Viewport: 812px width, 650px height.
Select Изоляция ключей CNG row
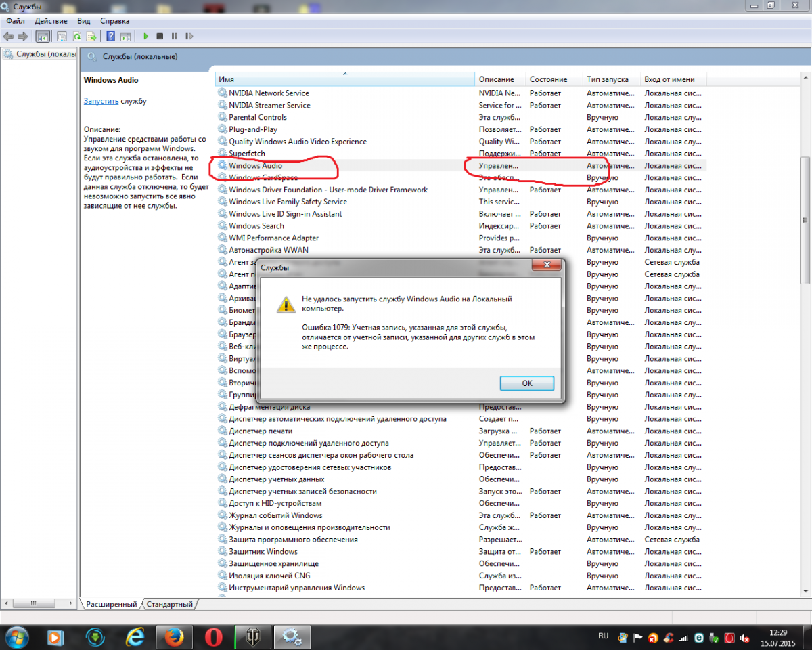point(461,576)
